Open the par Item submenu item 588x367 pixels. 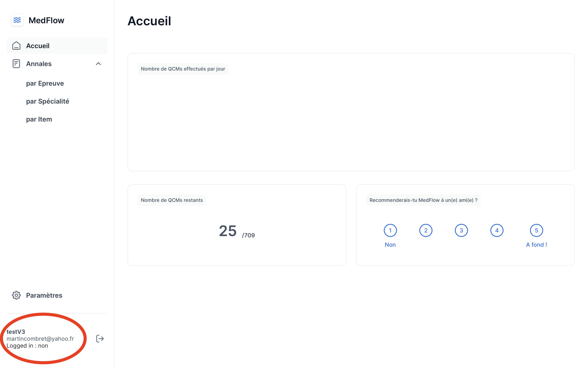(x=39, y=119)
